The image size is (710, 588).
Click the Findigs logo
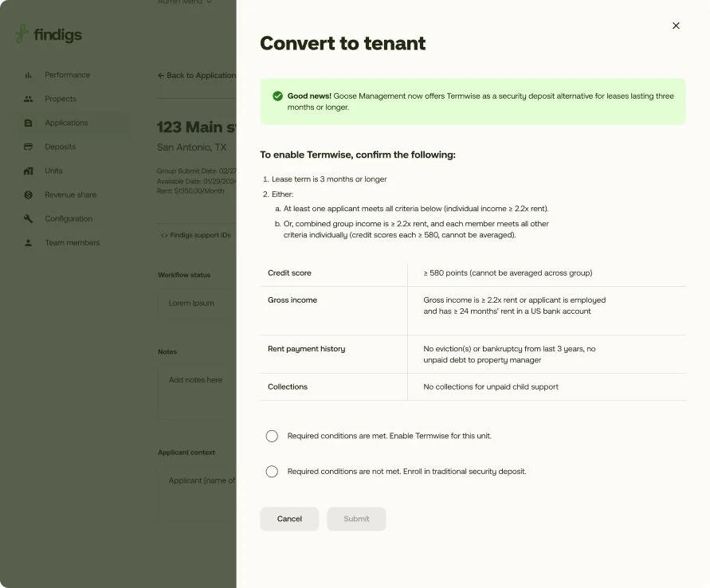coord(49,34)
